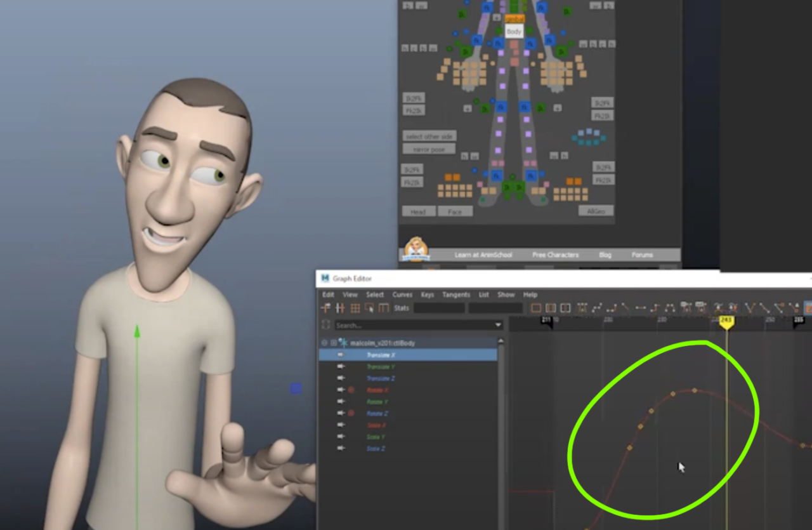Toggle mute on the Translate Y channel
812x530 pixels.
click(x=341, y=367)
